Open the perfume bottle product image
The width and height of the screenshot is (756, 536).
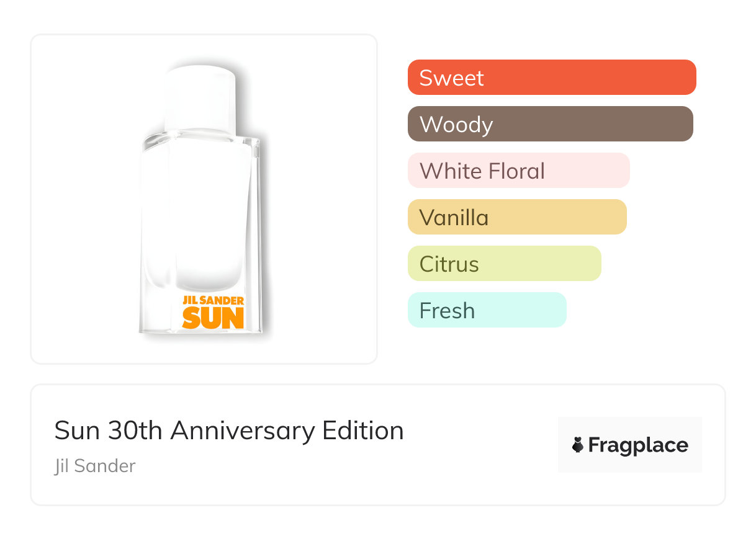[204, 199]
